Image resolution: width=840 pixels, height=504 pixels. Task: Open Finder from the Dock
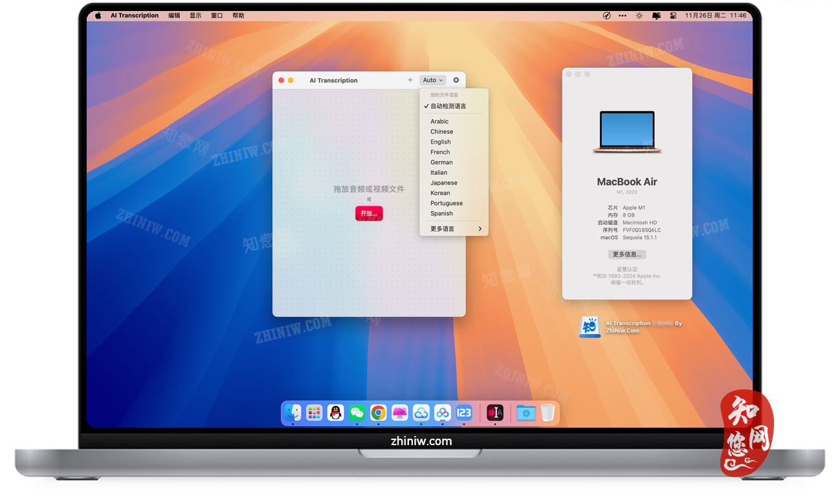pyautogui.click(x=293, y=413)
